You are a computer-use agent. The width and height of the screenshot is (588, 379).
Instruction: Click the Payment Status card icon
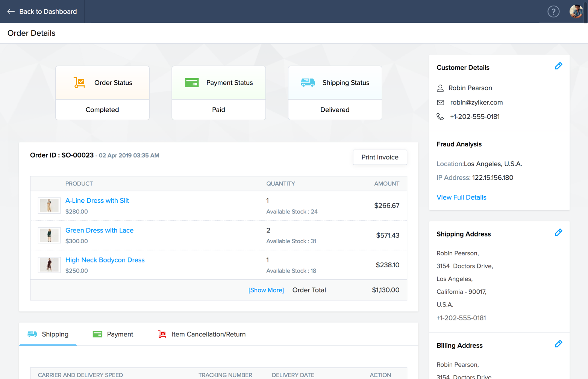click(192, 83)
